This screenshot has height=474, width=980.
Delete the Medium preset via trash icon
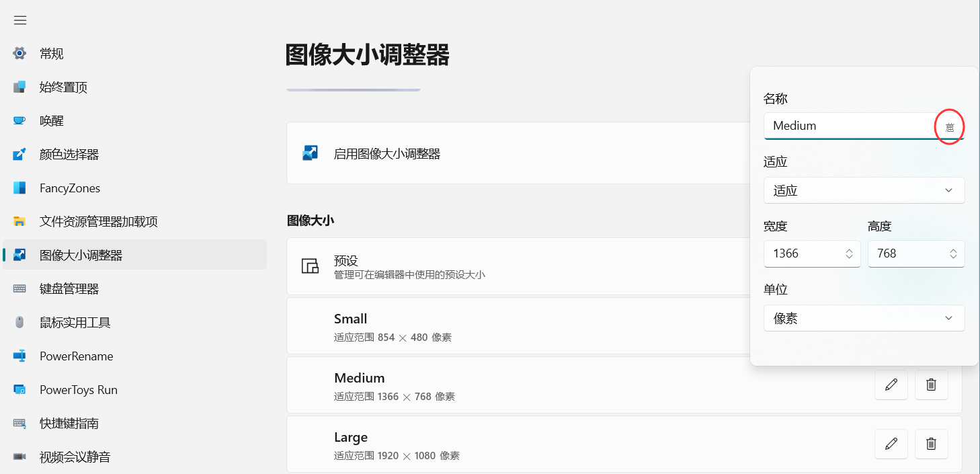[931, 385]
